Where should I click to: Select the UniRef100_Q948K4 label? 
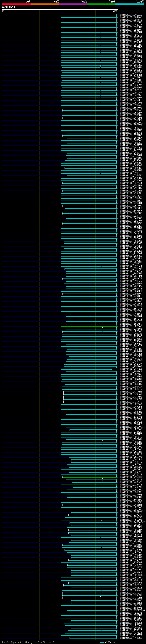point(131,75)
